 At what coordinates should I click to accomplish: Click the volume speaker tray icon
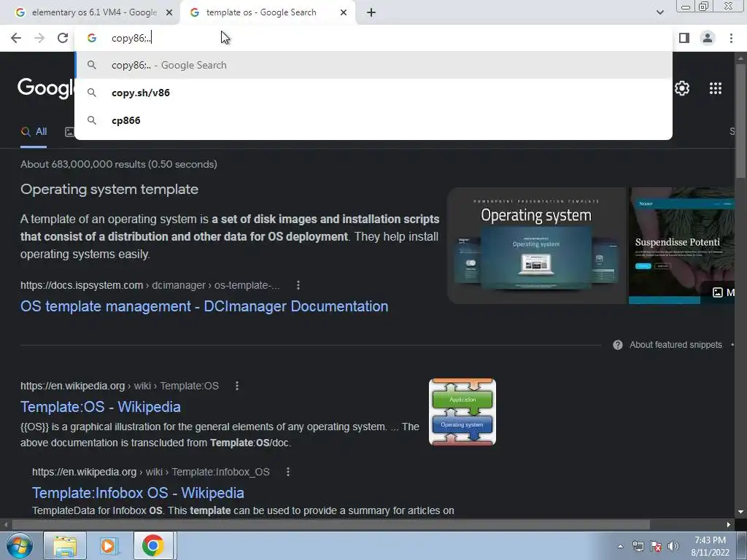(673, 546)
